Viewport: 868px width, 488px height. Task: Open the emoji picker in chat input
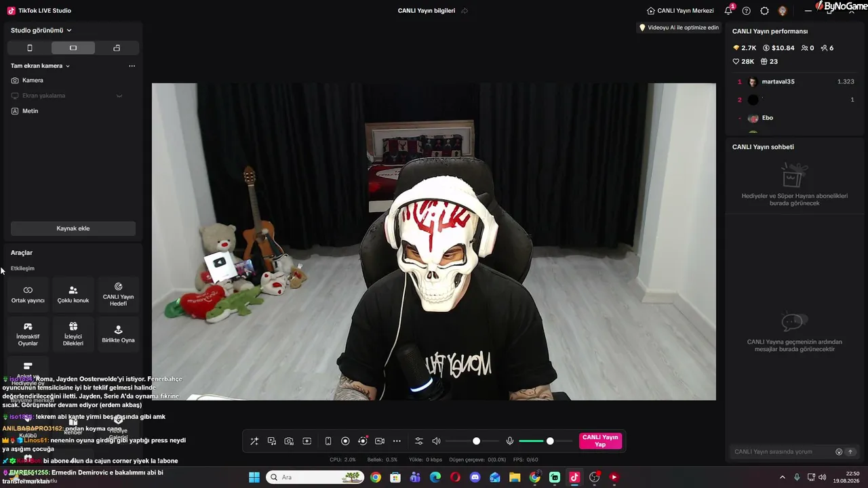pos(839,452)
